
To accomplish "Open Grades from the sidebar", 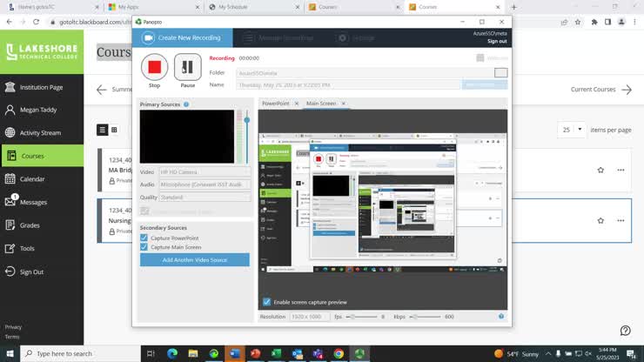I will pos(30,225).
